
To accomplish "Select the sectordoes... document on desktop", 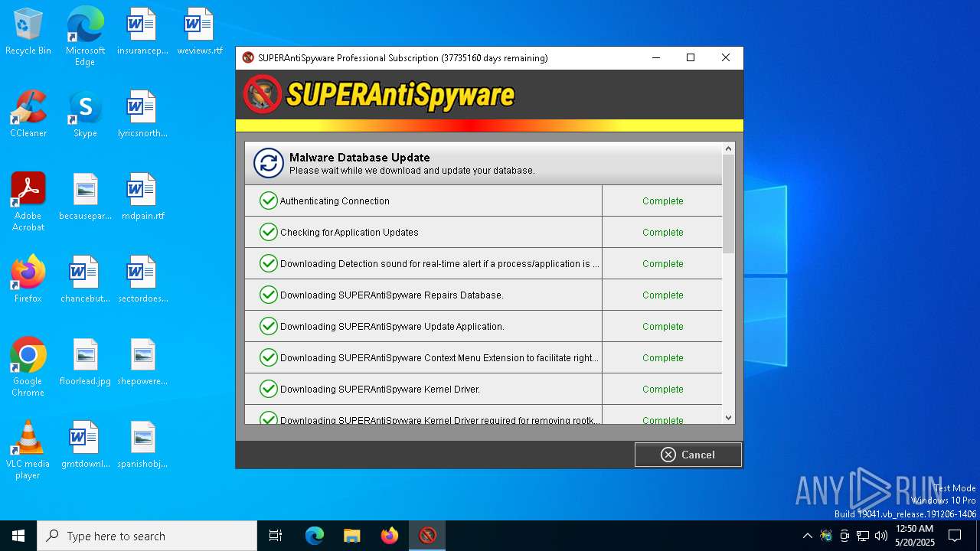I will (142, 279).
